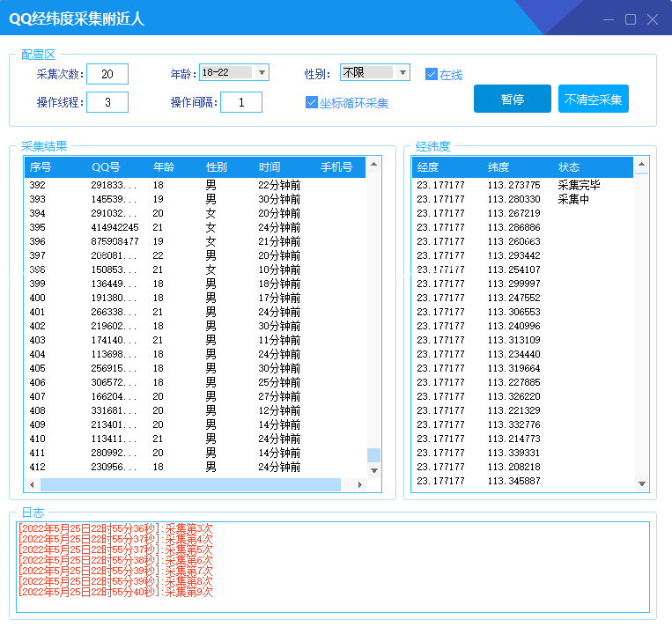
Task: Click the 手机号 column header
Action: point(336,167)
